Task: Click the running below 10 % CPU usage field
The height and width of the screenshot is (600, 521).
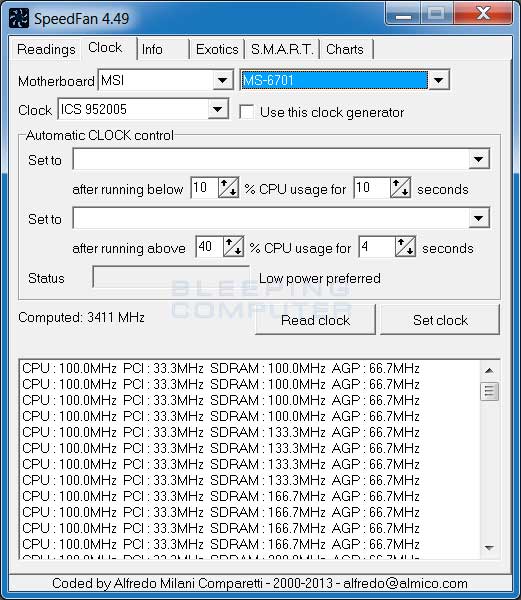Action: coord(204,188)
